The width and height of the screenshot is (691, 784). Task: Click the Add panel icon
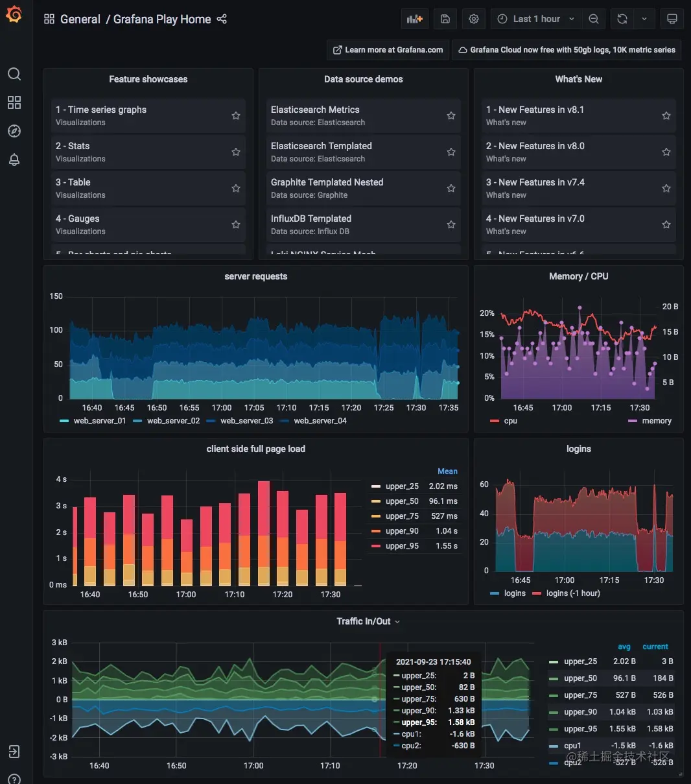pyautogui.click(x=415, y=19)
